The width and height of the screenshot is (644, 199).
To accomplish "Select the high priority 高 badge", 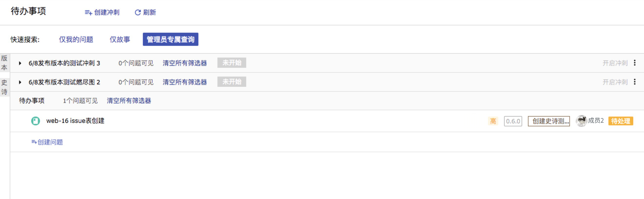I will click(x=493, y=121).
